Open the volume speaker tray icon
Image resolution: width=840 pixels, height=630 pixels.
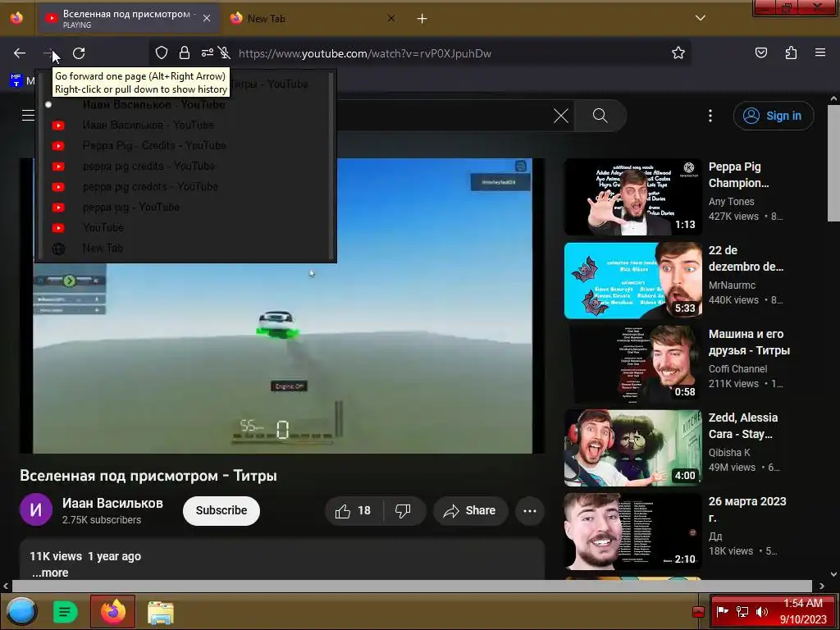[x=761, y=612]
